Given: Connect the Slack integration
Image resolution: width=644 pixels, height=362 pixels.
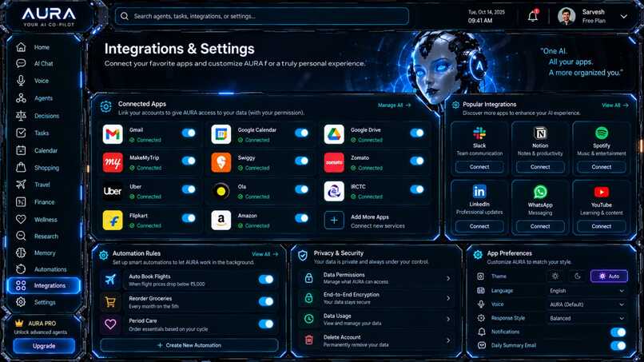Looking at the screenshot, I should pos(479,167).
